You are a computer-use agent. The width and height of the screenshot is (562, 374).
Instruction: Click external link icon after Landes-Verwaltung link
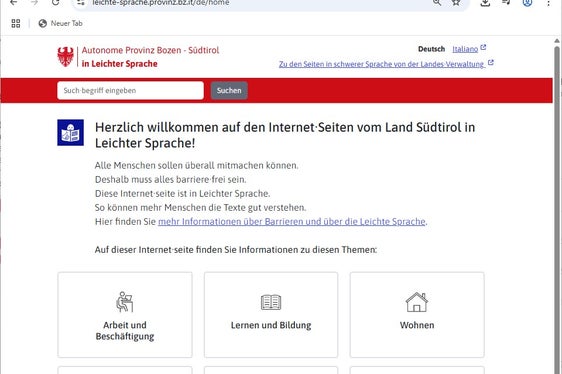click(x=491, y=63)
